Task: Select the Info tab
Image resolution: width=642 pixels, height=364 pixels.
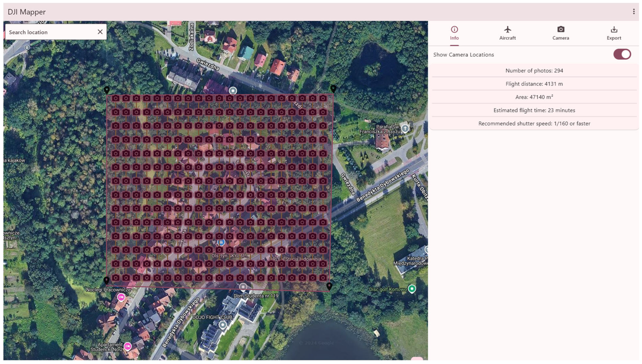Action: click(x=454, y=33)
